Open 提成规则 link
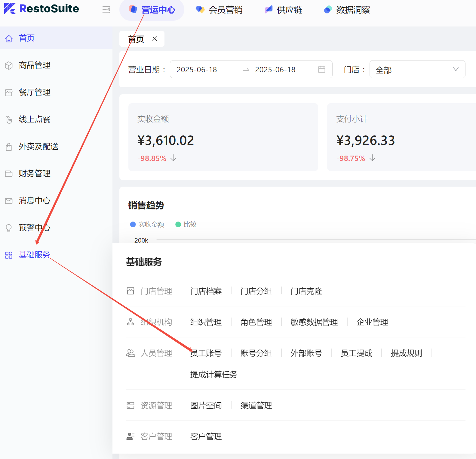 (407, 353)
